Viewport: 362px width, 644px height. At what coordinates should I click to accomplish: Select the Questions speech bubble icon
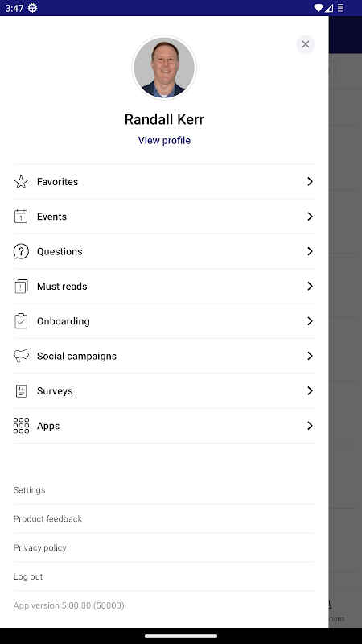[21, 251]
